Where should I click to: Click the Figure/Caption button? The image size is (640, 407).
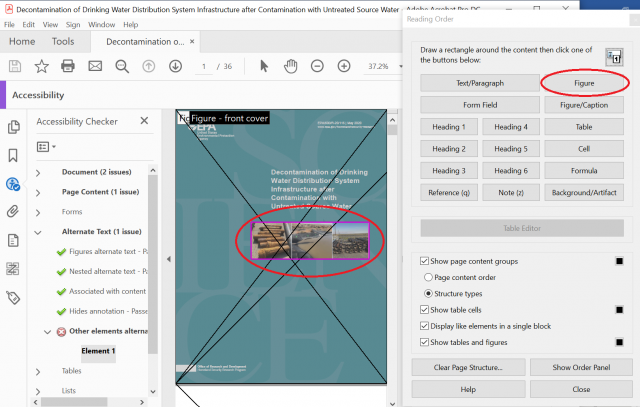coord(584,105)
